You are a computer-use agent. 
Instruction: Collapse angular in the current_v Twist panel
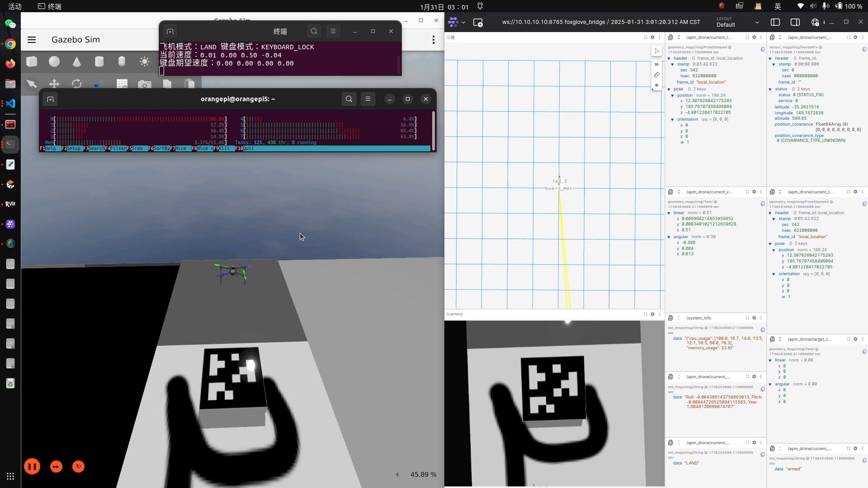669,237
